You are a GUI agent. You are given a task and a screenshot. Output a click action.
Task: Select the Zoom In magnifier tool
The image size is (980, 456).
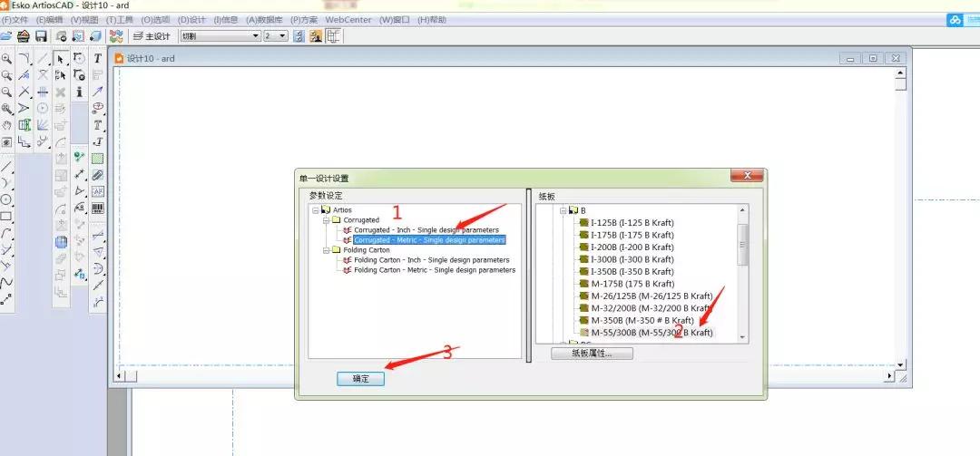click(7, 59)
